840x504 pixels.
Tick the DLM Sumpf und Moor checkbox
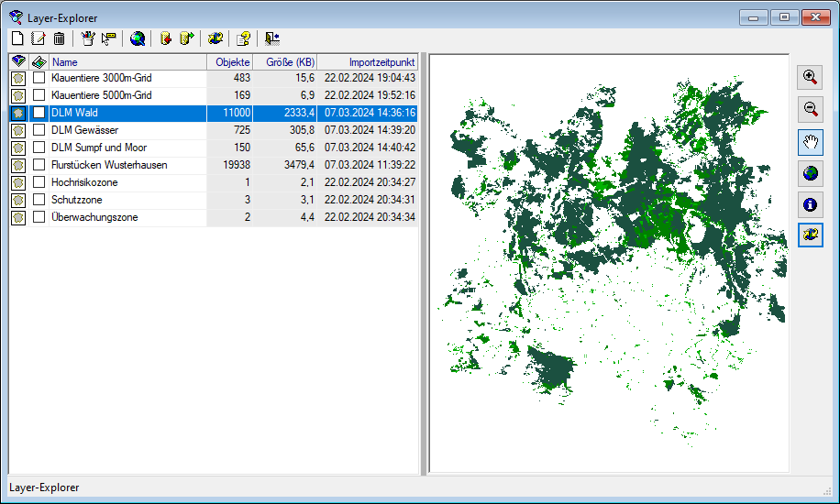[x=39, y=148]
